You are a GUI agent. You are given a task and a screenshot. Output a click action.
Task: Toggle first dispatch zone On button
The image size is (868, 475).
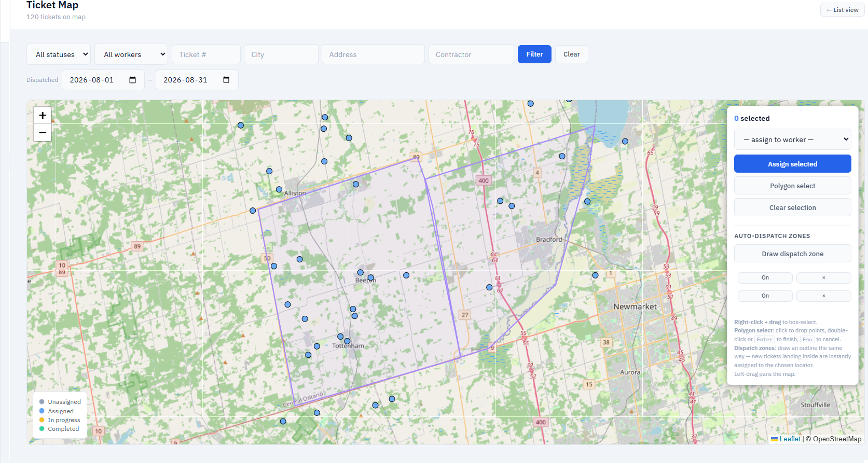pyautogui.click(x=765, y=278)
